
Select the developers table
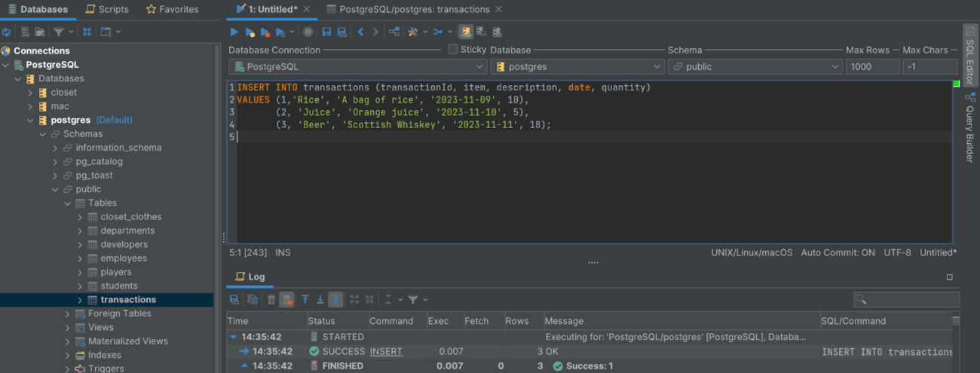point(124,244)
